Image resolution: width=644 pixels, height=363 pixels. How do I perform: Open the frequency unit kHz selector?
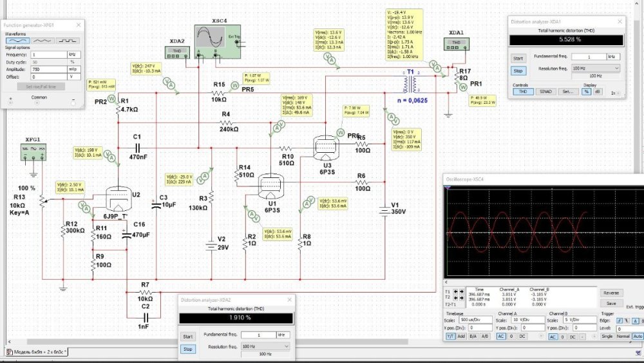tap(74, 55)
